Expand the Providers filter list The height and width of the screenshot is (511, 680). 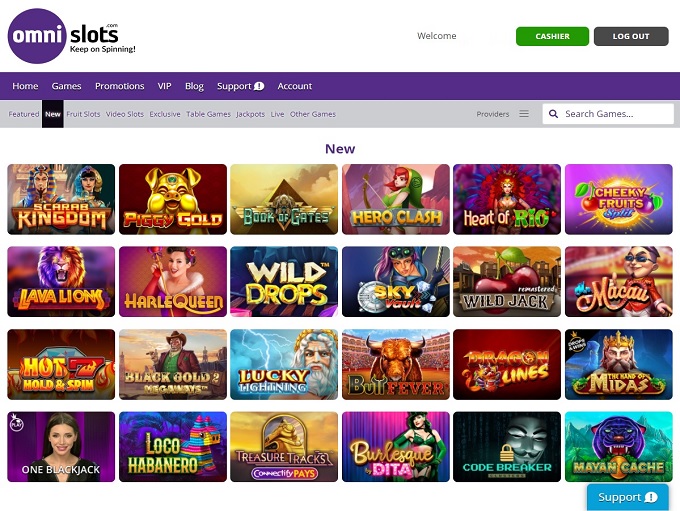[493, 114]
